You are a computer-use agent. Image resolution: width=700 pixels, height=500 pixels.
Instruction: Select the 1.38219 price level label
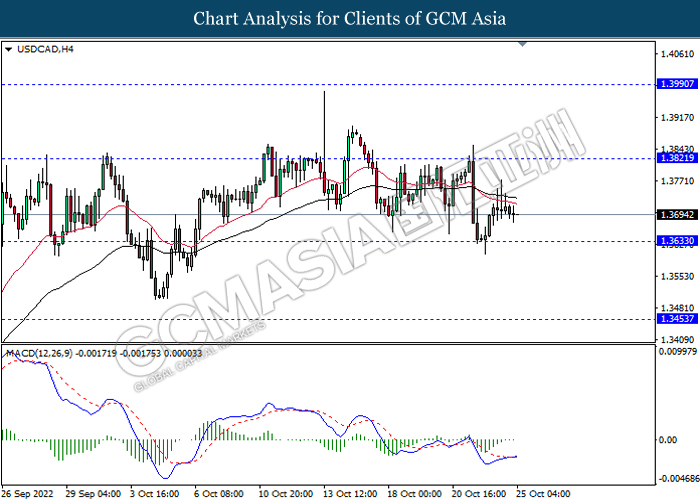[x=677, y=158]
